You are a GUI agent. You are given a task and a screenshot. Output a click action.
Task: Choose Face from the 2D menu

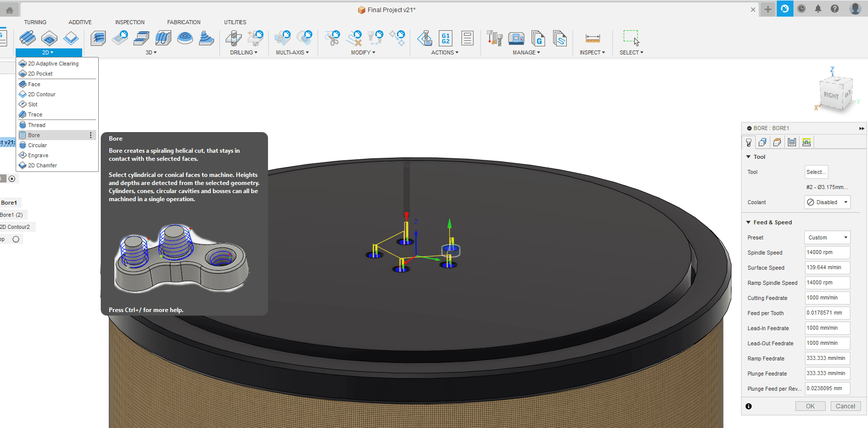pyautogui.click(x=57, y=84)
